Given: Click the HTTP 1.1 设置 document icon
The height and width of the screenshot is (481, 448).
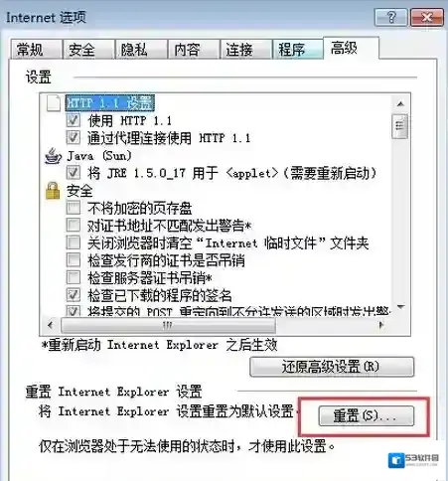Looking at the screenshot, I should (54, 102).
